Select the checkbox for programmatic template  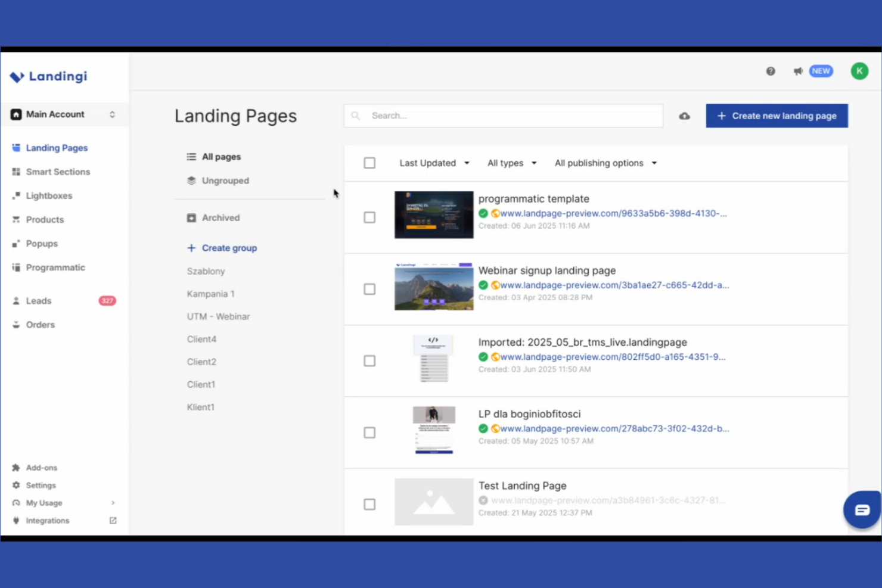tap(369, 217)
